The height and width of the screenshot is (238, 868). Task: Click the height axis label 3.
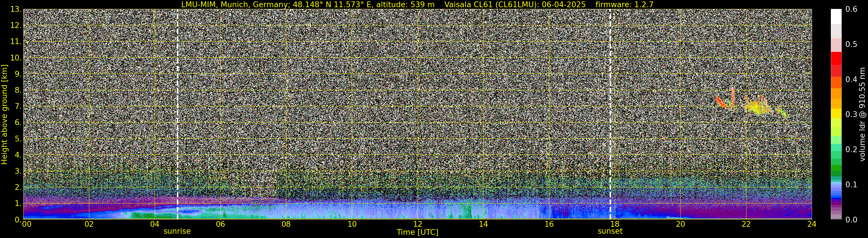click(18, 171)
